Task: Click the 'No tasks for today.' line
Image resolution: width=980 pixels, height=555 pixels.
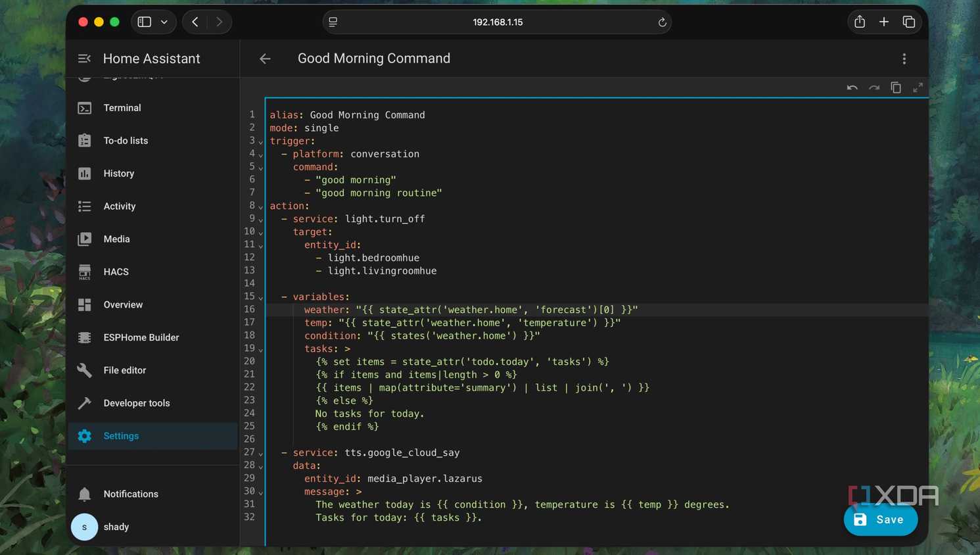Action: 369,414
